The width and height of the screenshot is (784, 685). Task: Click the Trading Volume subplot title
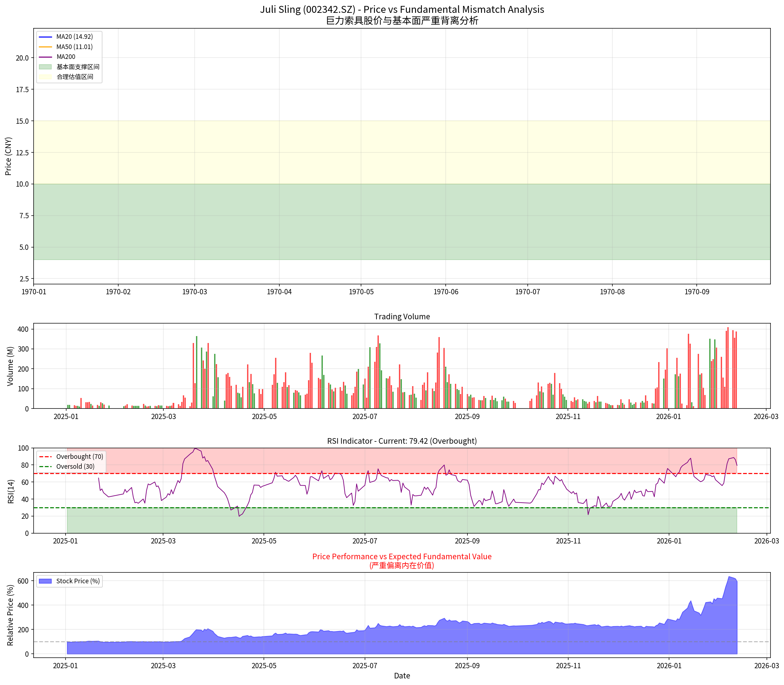pos(402,317)
